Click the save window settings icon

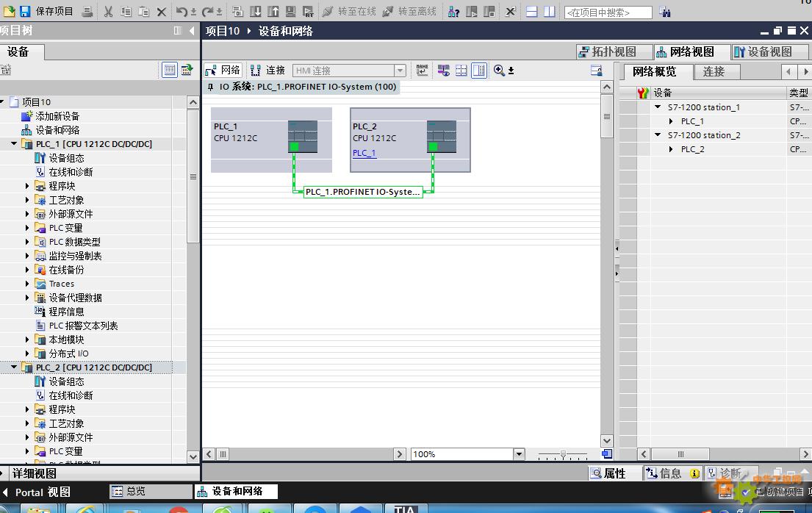(x=597, y=71)
